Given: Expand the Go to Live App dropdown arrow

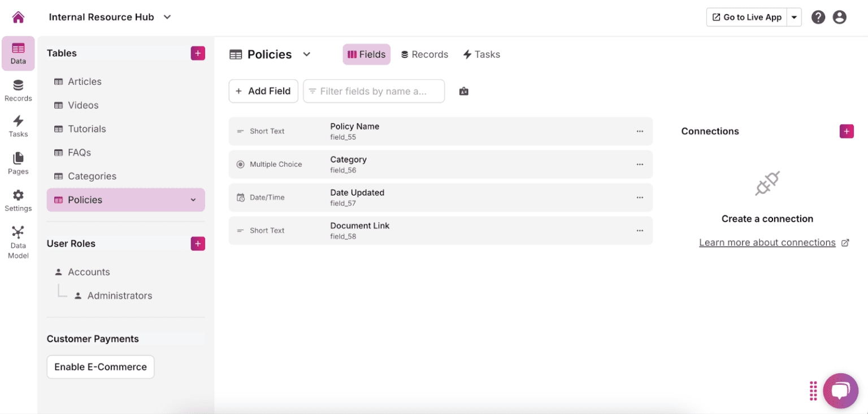Looking at the screenshot, I should pyautogui.click(x=795, y=17).
